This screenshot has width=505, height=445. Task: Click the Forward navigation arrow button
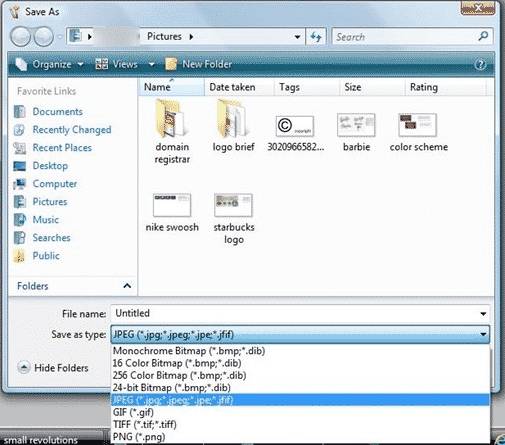coord(43,37)
